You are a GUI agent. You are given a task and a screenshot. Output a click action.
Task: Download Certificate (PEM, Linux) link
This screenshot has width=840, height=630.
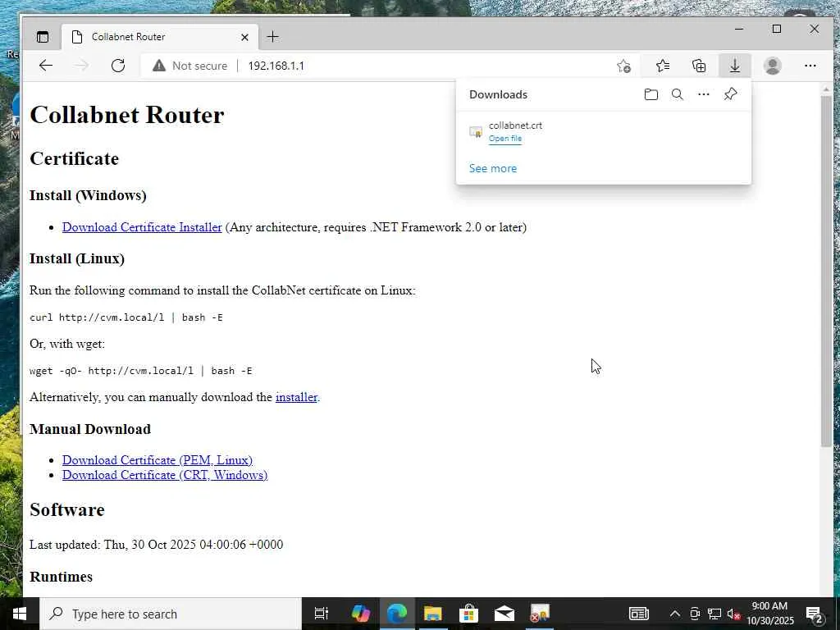click(x=157, y=460)
